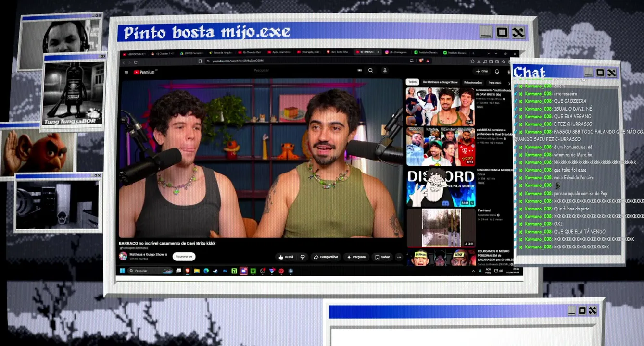Bookmark this page from the address bar
The image size is (644, 346).
coord(200,61)
